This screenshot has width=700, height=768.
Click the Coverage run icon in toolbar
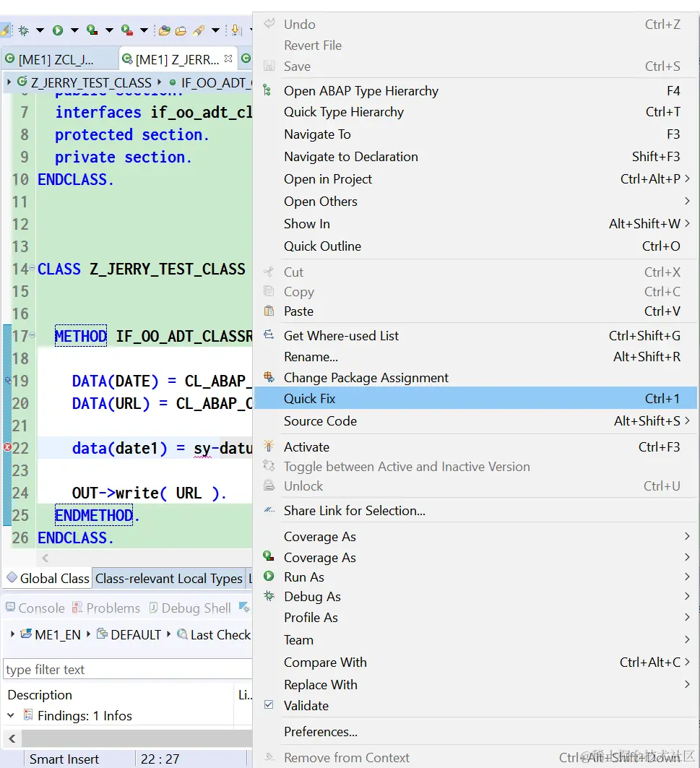tap(92, 30)
